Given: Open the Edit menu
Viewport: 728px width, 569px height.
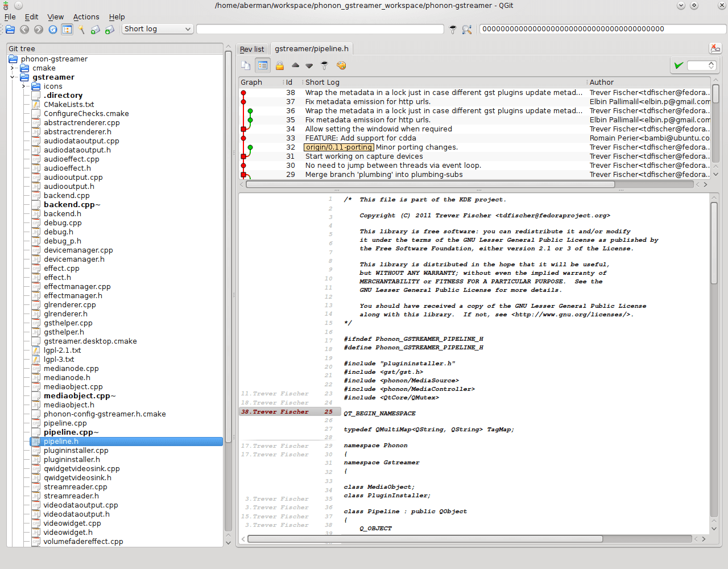Looking at the screenshot, I should tap(32, 17).
